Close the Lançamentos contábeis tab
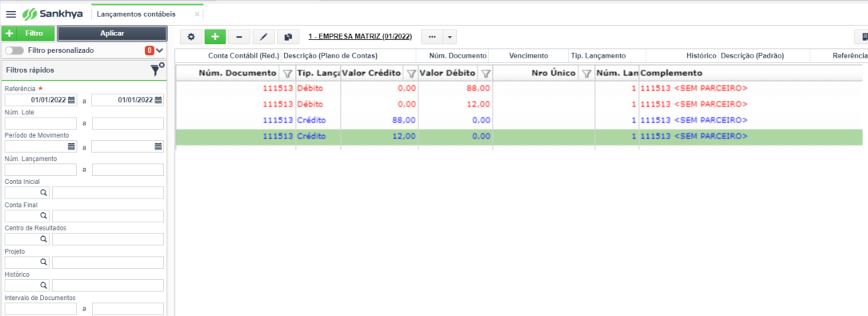Screen dimensions: 868x316 pos(197,14)
